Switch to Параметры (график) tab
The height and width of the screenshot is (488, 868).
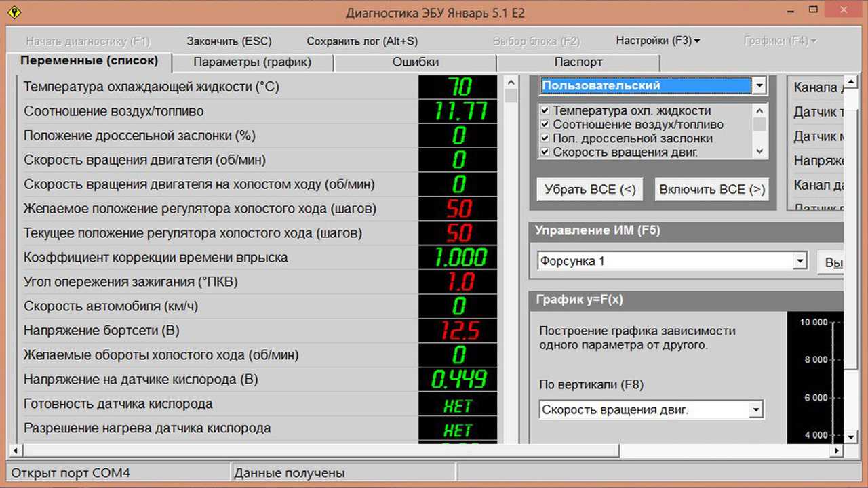click(x=252, y=62)
